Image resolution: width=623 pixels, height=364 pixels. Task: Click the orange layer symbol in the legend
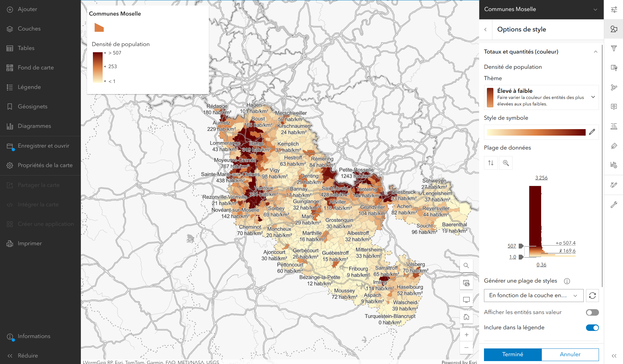tap(99, 28)
